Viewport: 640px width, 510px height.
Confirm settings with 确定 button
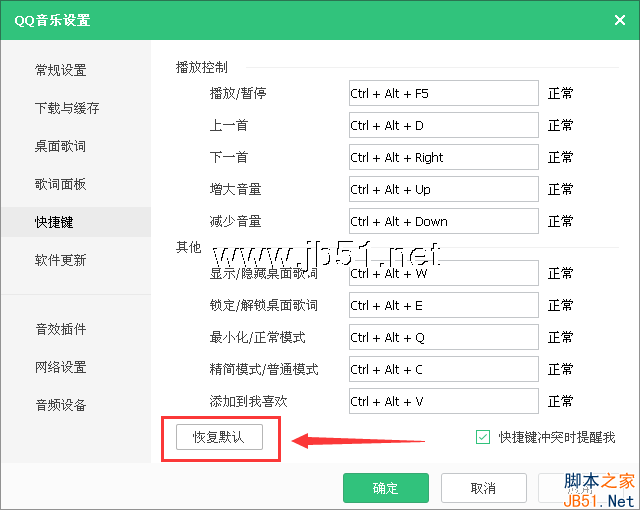point(386,488)
